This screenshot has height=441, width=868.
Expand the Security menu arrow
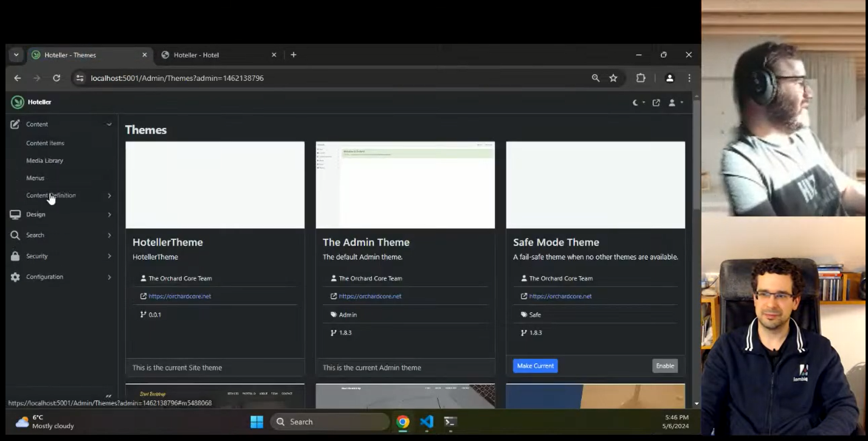[109, 256]
